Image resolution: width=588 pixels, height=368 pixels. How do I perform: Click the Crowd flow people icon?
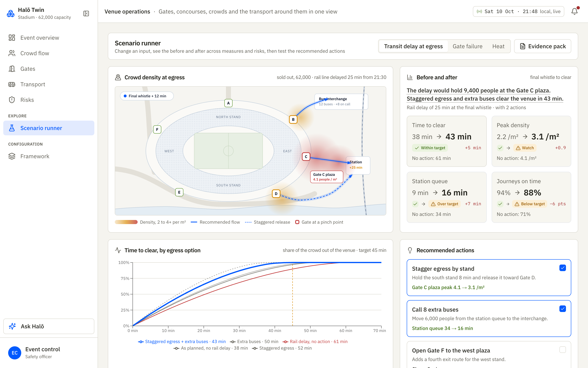12,53
